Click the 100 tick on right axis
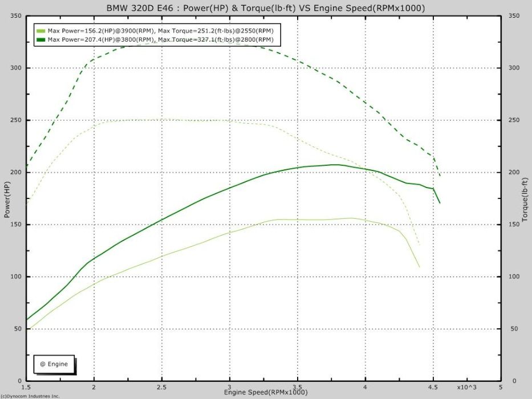The width and height of the screenshot is (532, 399). (x=514, y=276)
